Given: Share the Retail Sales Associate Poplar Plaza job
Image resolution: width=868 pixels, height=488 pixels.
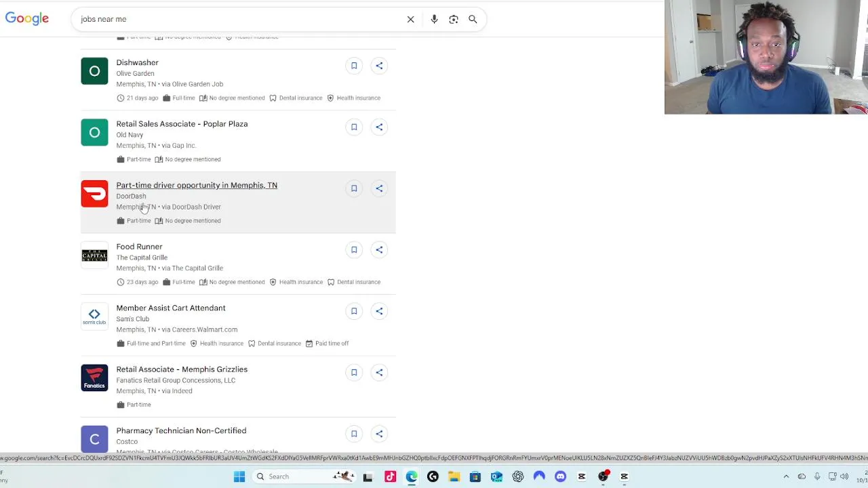Looking at the screenshot, I should (x=379, y=127).
